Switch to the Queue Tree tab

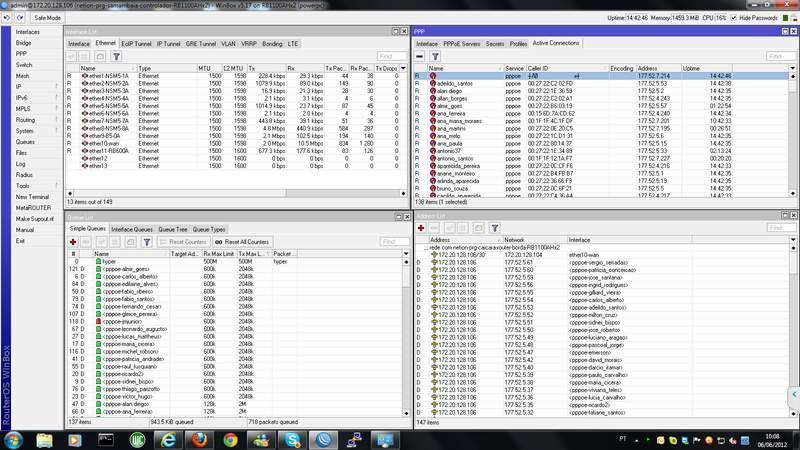172,230
